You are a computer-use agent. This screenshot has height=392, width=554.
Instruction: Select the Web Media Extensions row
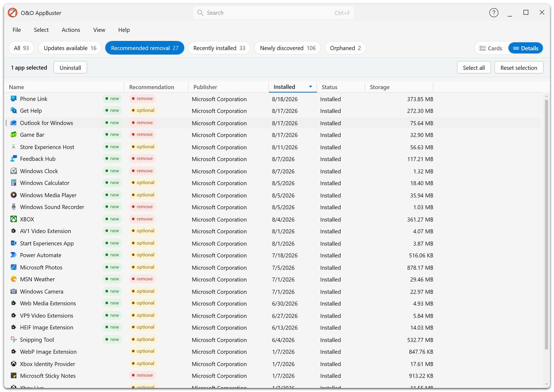pos(273,303)
